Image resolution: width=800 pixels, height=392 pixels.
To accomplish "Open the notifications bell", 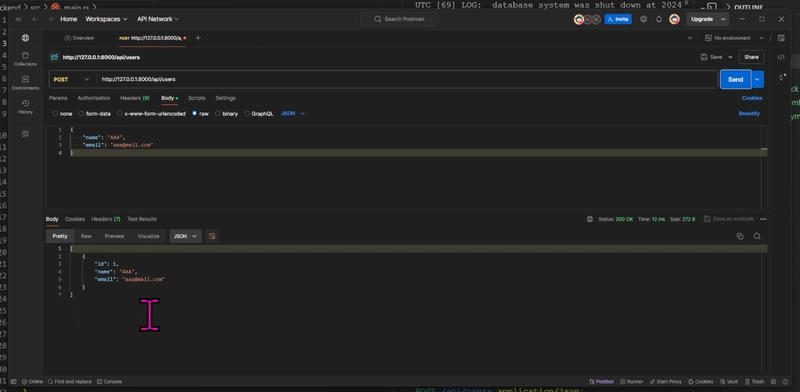I will pyautogui.click(x=659, y=19).
